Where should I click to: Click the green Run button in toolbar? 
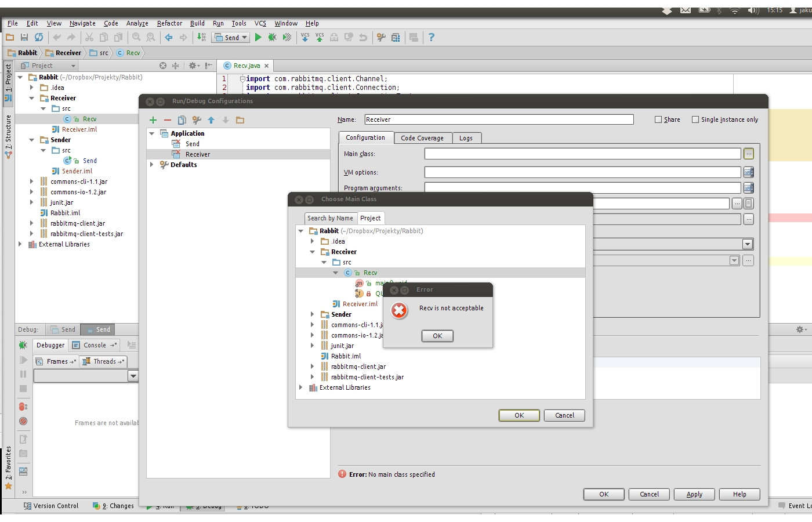coord(258,37)
